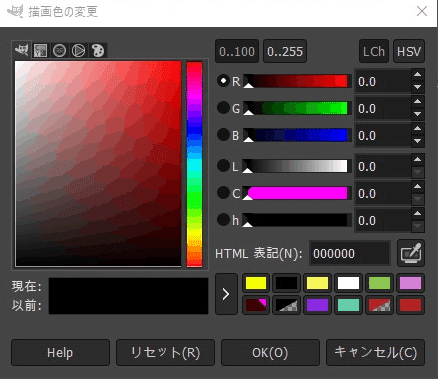
Task: Click the HTML 表記 hex input field
Action: pyautogui.click(x=349, y=253)
